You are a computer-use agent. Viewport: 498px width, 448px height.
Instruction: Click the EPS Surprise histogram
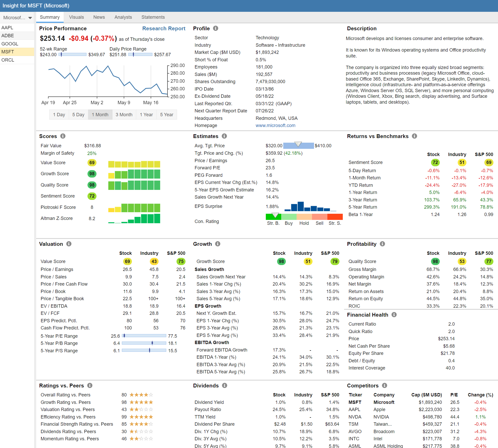click(x=310, y=206)
